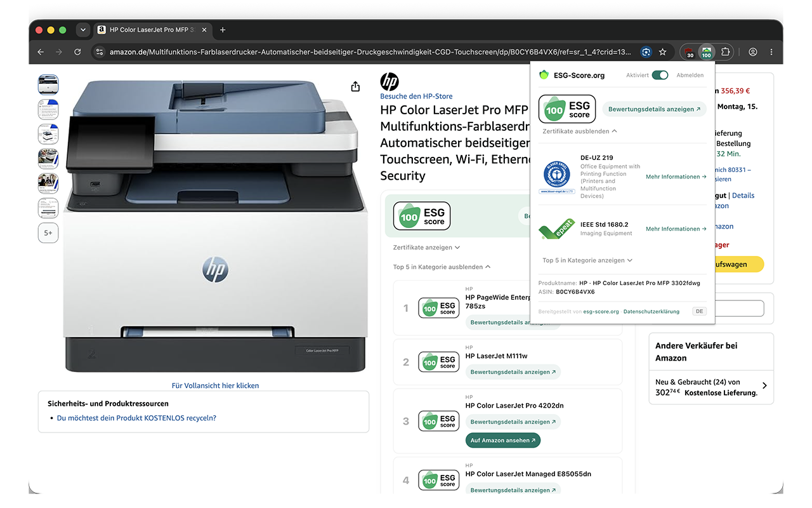The image size is (812, 508).
Task: Collapse Top 5 in Kategorie ausblenden
Action: [442, 267]
